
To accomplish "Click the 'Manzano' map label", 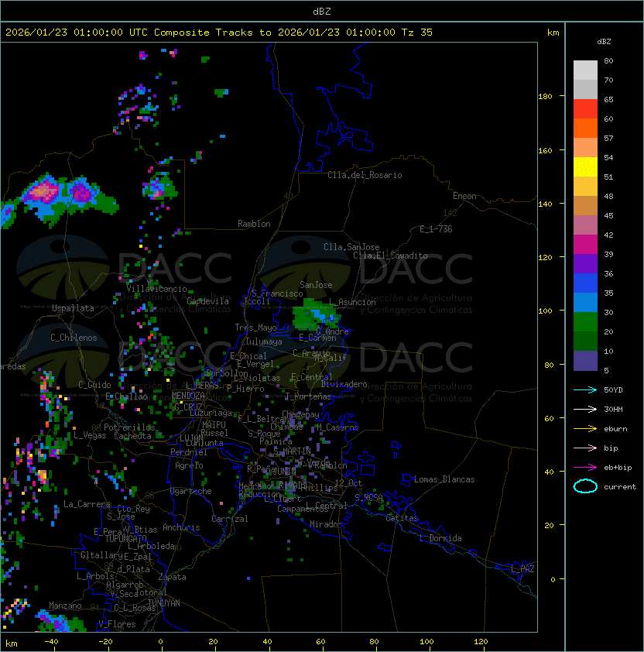I will point(65,606).
